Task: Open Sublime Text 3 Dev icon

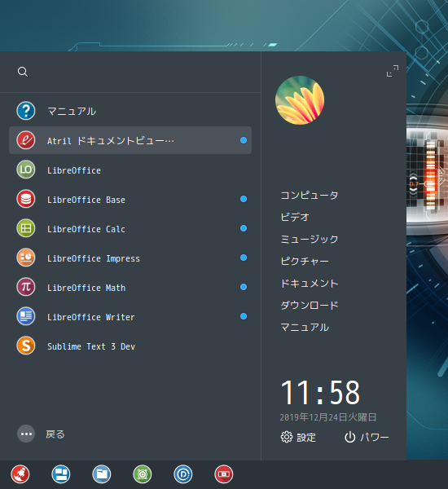Action: tap(26, 346)
